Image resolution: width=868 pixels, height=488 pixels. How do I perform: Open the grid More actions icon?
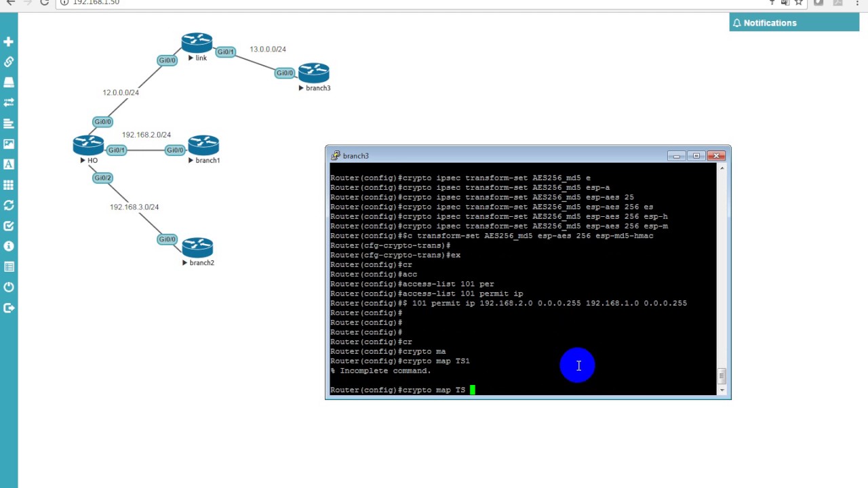9,184
